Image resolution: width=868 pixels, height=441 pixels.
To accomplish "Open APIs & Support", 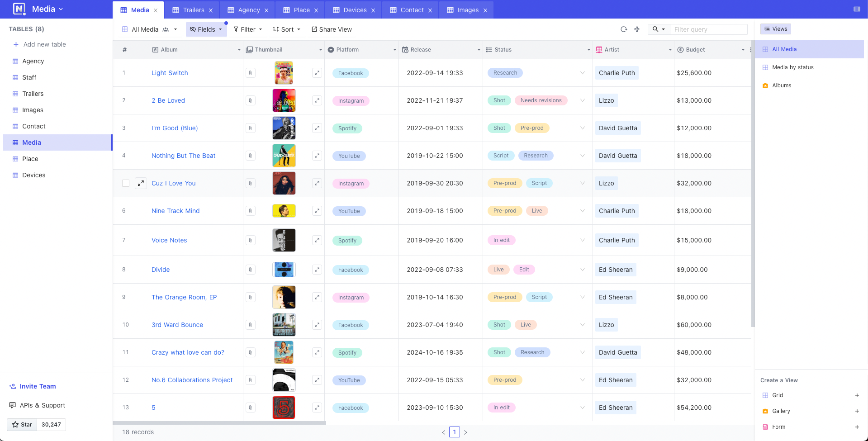I will 42,405.
